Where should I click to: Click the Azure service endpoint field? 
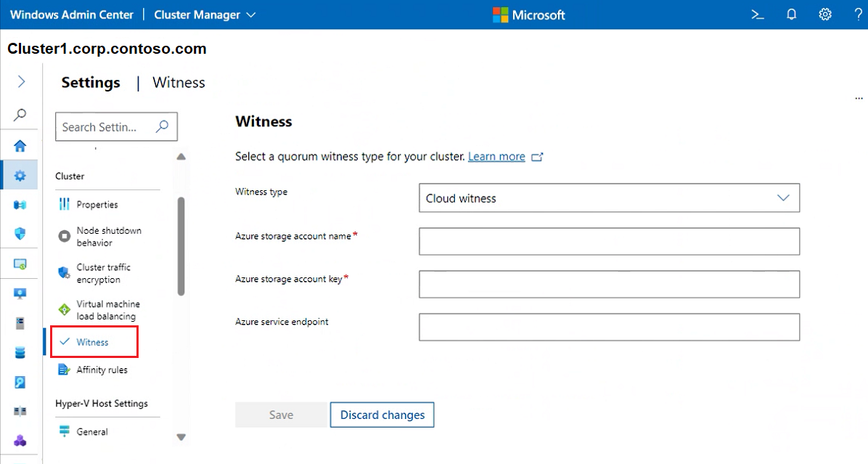(609, 327)
